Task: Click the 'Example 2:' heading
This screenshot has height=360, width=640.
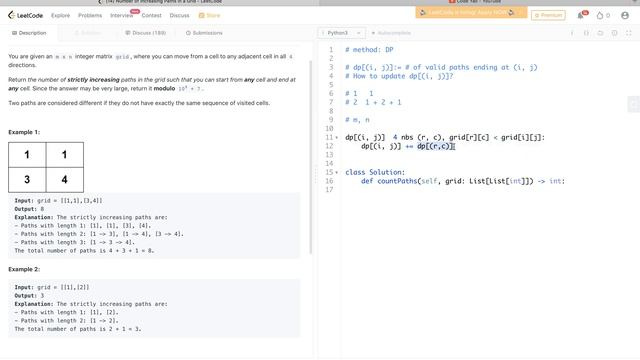Action: click(x=24, y=269)
